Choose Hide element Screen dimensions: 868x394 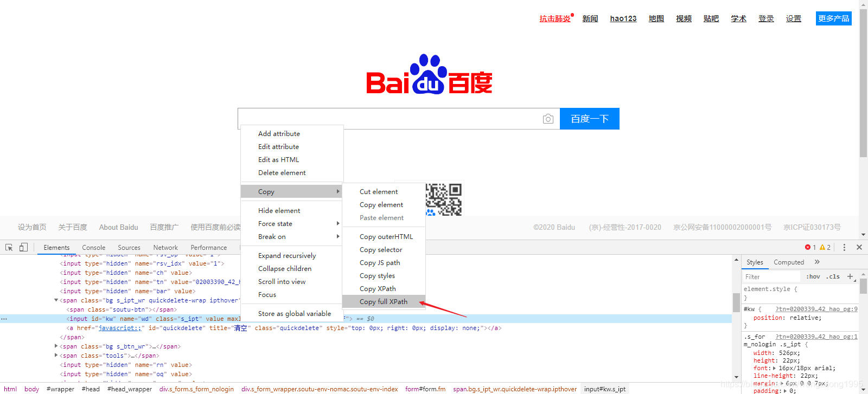click(x=292, y=210)
